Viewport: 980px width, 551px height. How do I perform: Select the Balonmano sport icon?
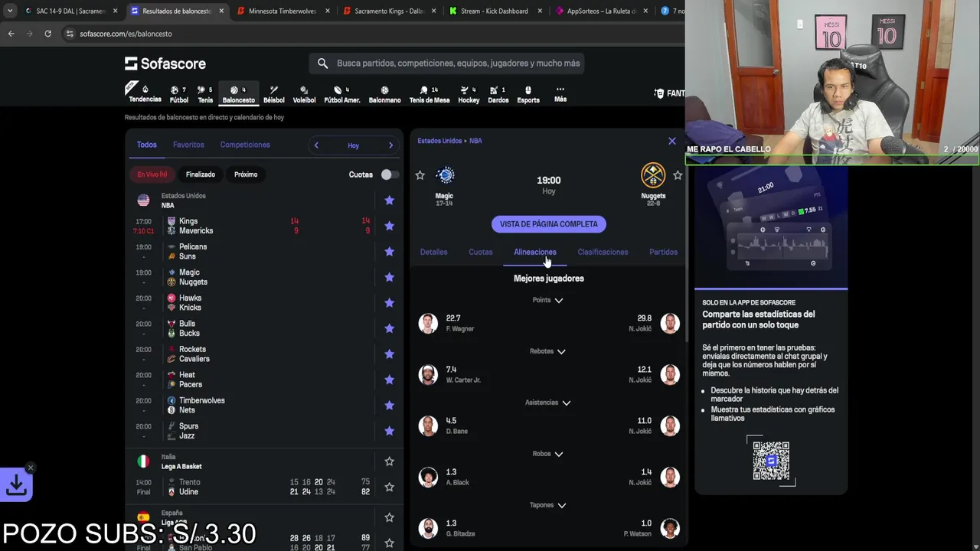coord(384,94)
